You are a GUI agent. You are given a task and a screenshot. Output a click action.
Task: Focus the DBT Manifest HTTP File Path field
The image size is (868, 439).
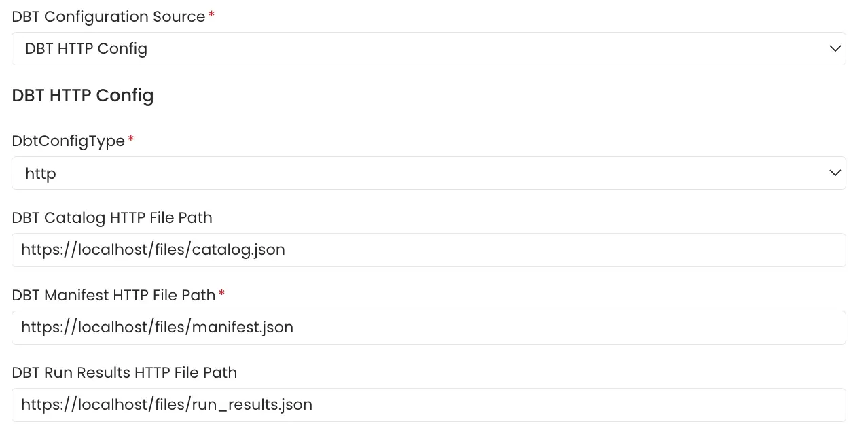pyautogui.click(x=429, y=328)
